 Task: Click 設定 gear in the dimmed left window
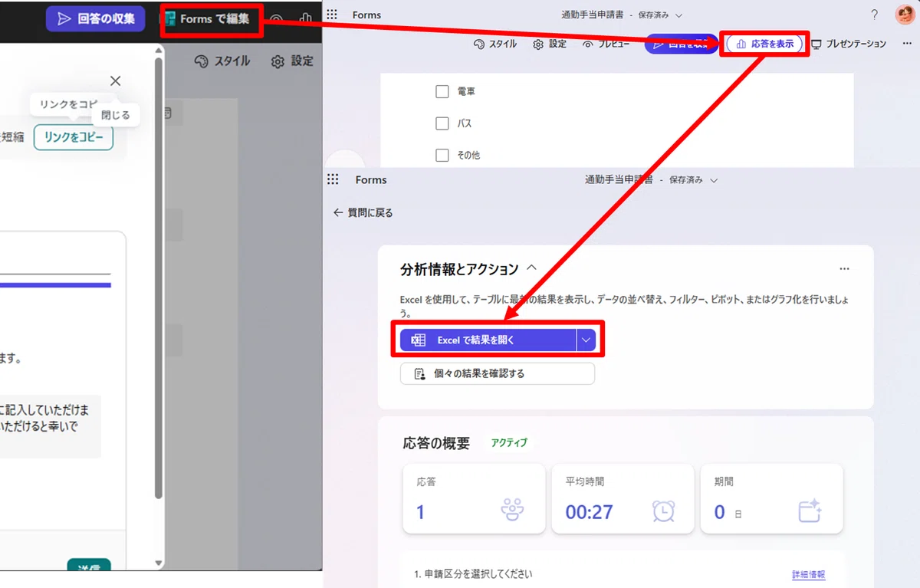pos(292,61)
